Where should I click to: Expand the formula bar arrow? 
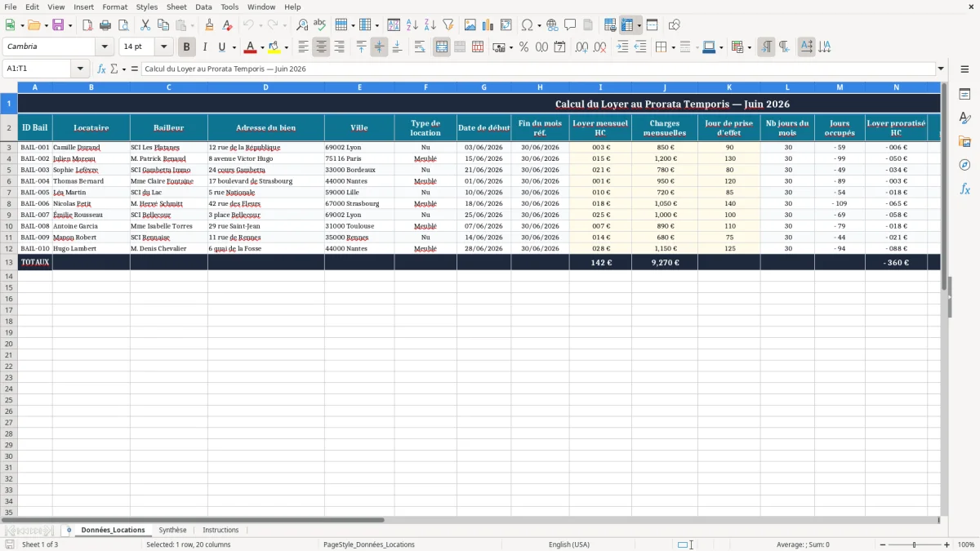click(941, 69)
